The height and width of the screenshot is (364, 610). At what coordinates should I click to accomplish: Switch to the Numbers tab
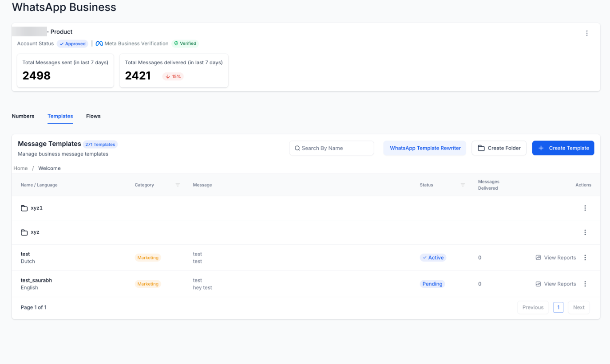[23, 116]
